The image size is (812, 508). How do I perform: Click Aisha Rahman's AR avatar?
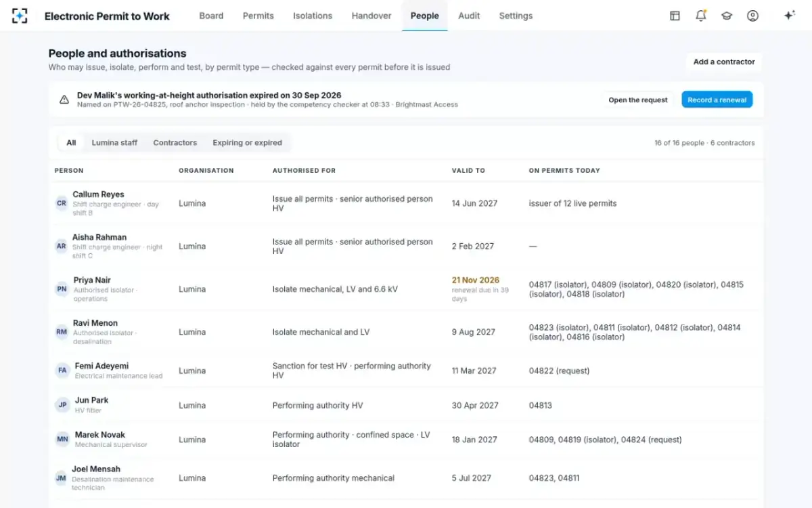(x=62, y=246)
